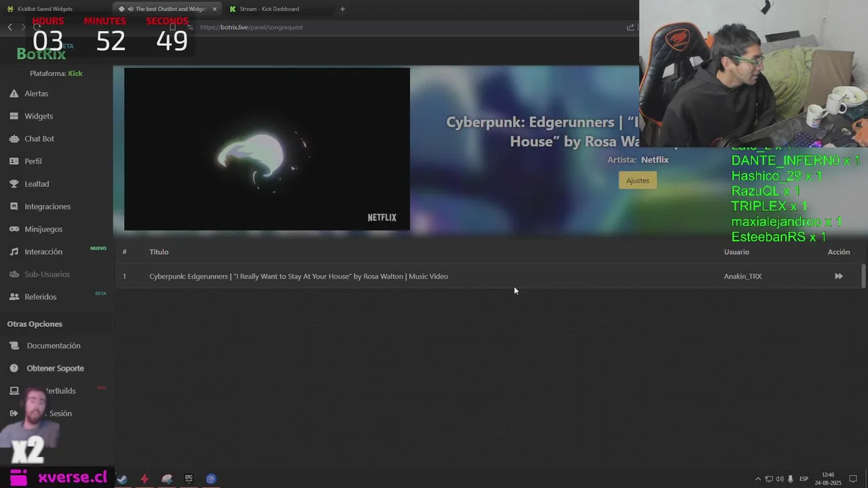Image resolution: width=868 pixels, height=488 pixels.
Task: Open the Lealtad section
Action: (x=37, y=184)
